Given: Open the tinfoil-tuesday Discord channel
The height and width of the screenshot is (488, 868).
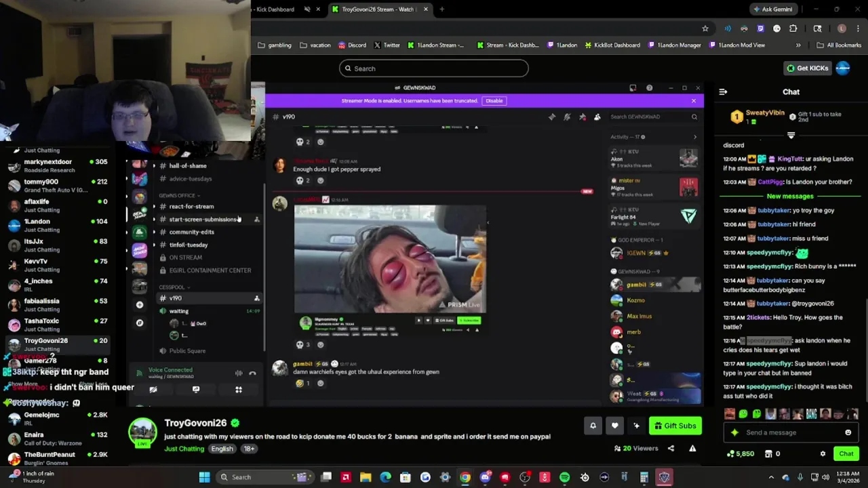Looking at the screenshot, I should pos(189,245).
